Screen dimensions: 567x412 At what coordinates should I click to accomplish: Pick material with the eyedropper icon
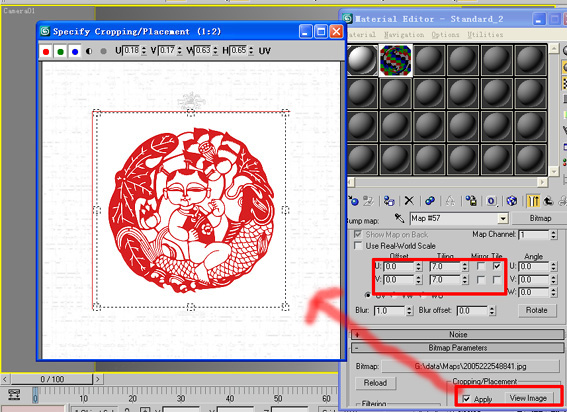[x=399, y=218]
